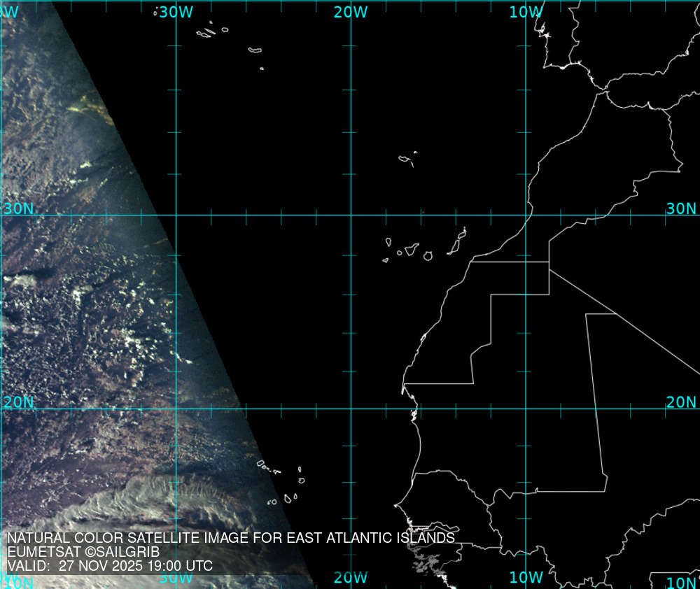This screenshot has width=700, height=589.
Task: Click the 30N and 10W grid intersection
Action: pyautogui.click(x=526, y=215)
